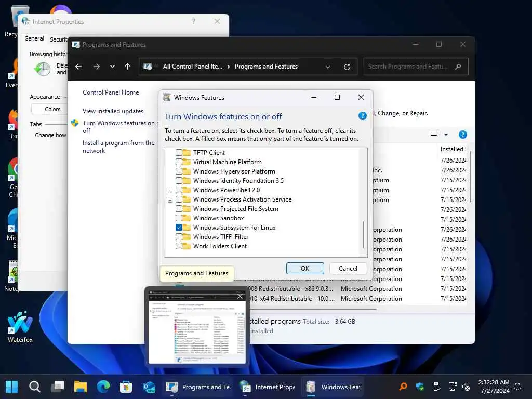Enable the Work Folders Client checkbox

point(179,246)
